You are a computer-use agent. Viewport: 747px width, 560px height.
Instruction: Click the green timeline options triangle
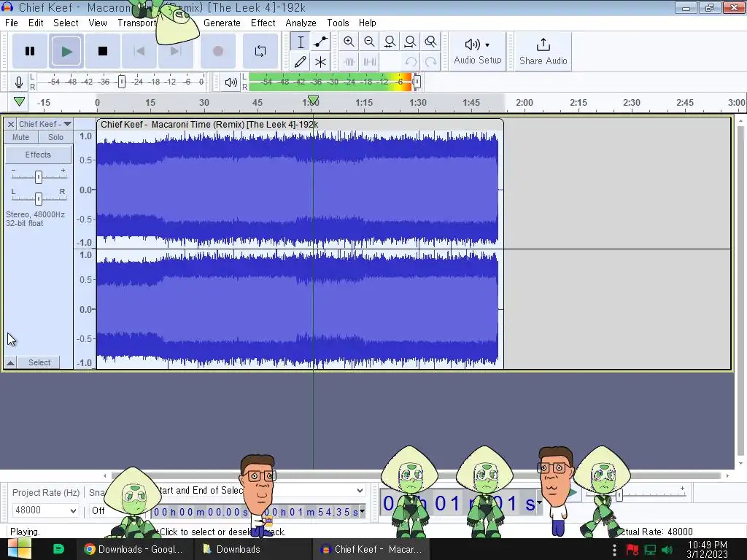click(x=19, y=101)
